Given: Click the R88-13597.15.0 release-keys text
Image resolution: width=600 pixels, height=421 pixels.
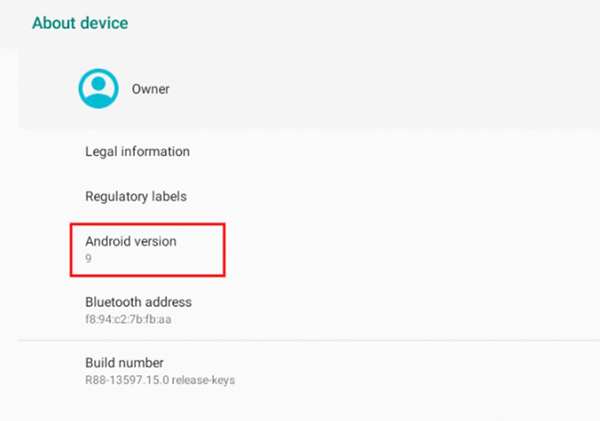Looking at the screenshot, I should click(160, 380).
